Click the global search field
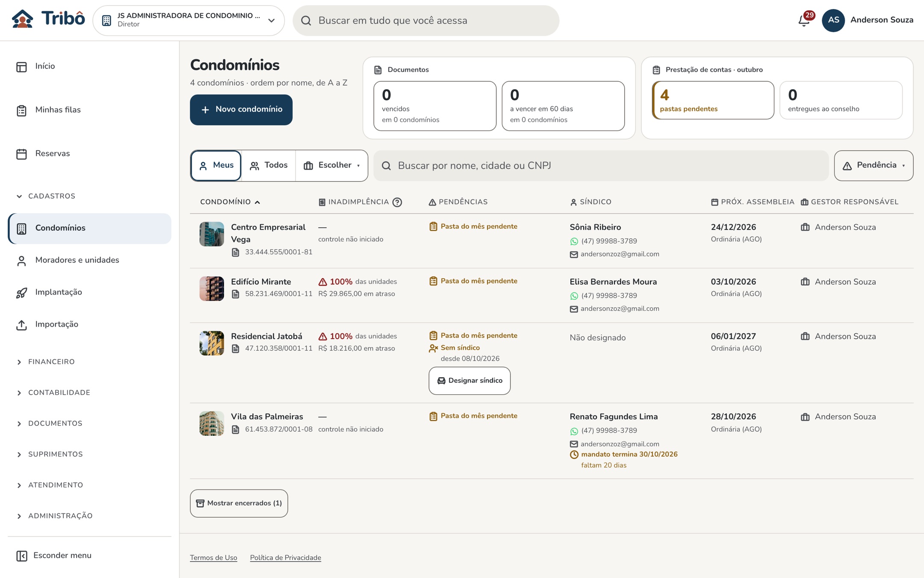Screen dimensions: 924x578 click(x=426, y=20)
